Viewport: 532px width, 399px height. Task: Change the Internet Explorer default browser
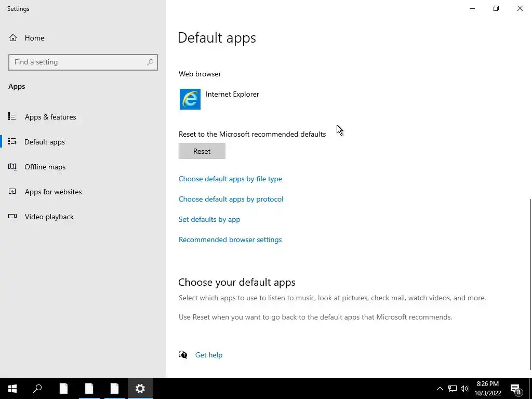pos(232,95)
